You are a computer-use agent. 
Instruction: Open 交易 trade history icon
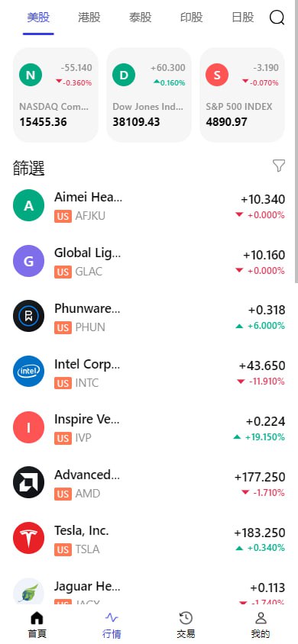(x=186, y=618)
